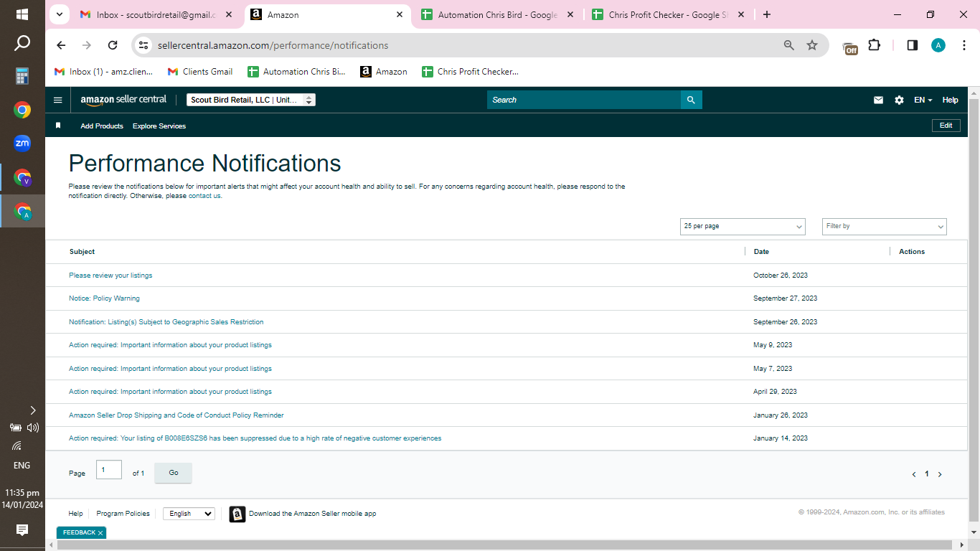Click the contact us link
Screen dimensions: 980x551
coord(205,196)
